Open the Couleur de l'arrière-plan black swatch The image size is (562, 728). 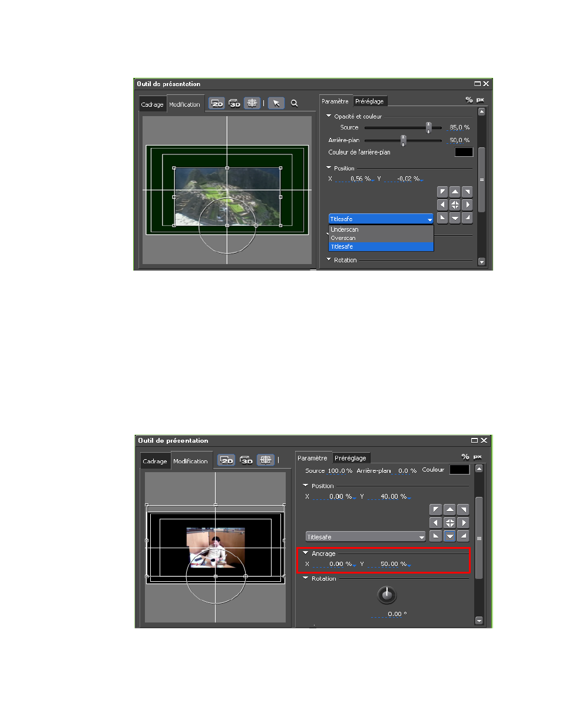(x=464, y=152)
